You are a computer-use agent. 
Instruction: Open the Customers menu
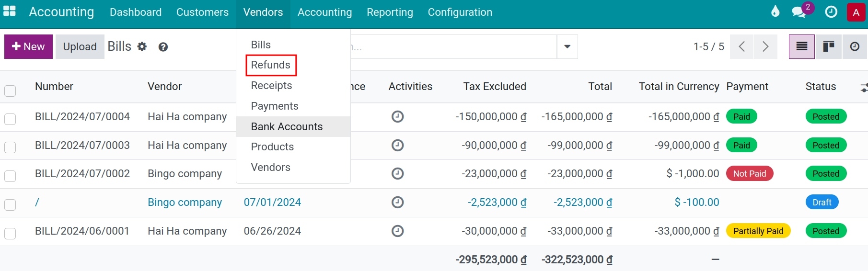coord(202,12)
